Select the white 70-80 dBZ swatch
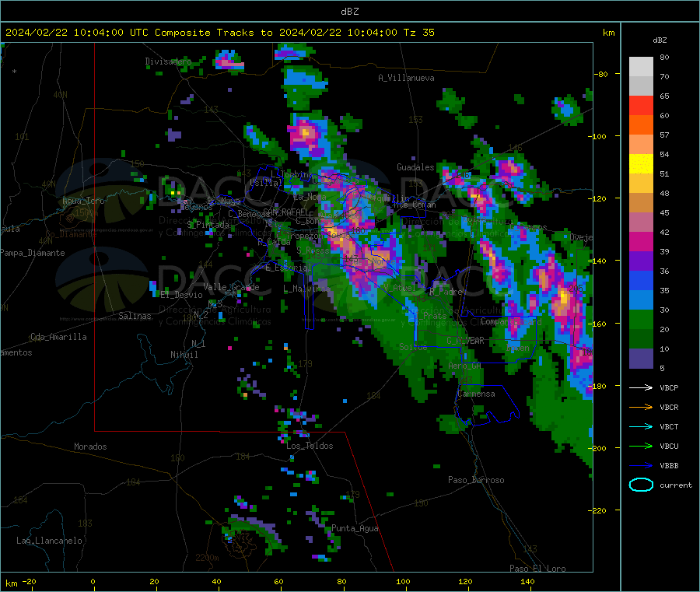Image resolution: width=700 pixels, height=592 pixels. pos(641,67)
